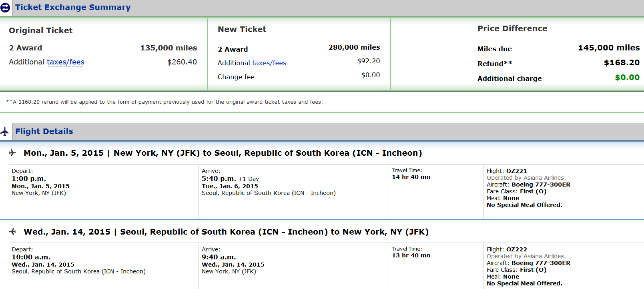Click the green $0.00 additional charge
This screenshot has width=644, height=289.
(627, 77)
